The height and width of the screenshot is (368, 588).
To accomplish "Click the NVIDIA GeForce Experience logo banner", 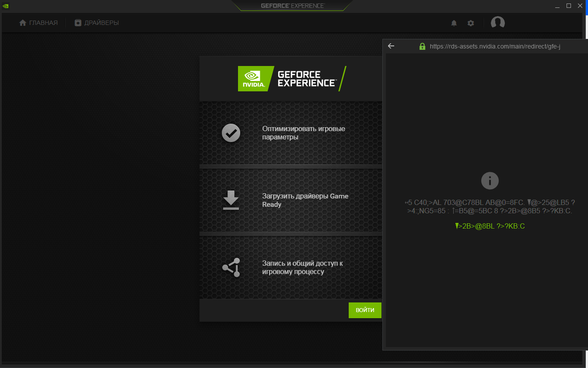I will tap(292, 79).
